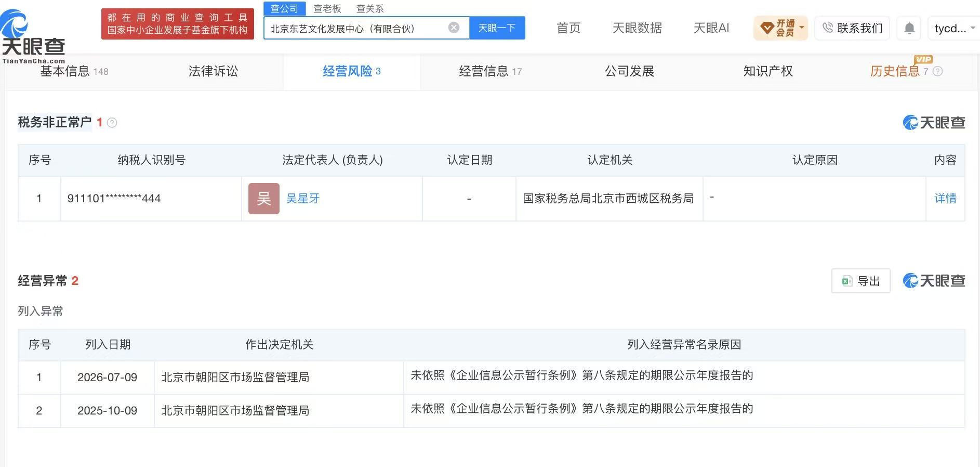
Task: Open the Tianyancha logo home link
Action: click(x=33, y=36)
